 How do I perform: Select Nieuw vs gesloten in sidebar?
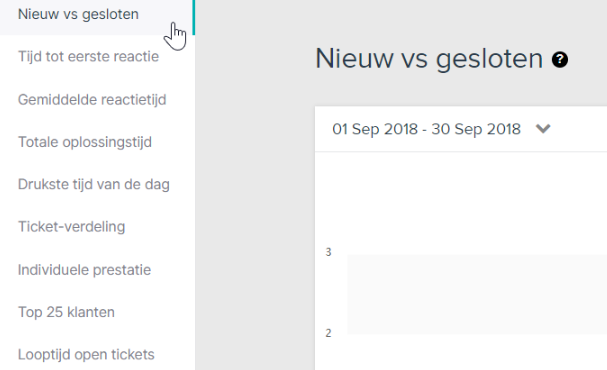[78, 14]
